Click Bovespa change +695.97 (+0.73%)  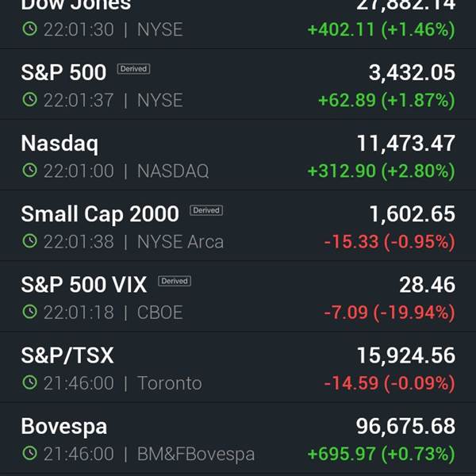(x=382, y=454)
